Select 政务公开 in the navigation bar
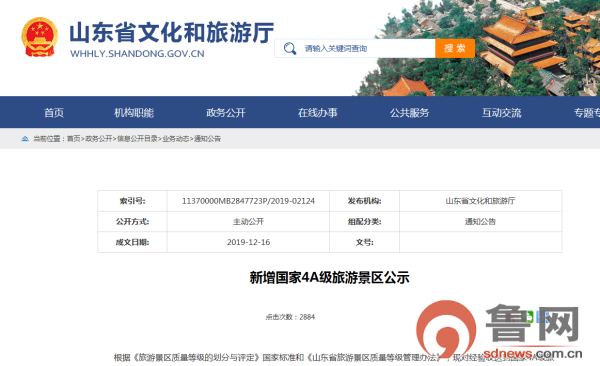The width and height of the screenshot is (600, 366). click(226, 113)
